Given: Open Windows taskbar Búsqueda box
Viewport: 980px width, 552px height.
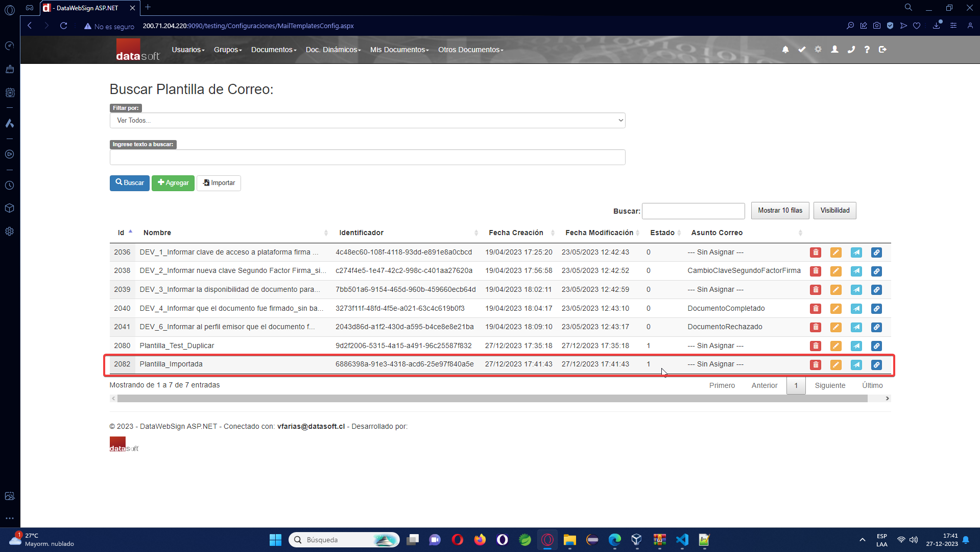Looking at the screenshot, I should click(x=344, y=540).
